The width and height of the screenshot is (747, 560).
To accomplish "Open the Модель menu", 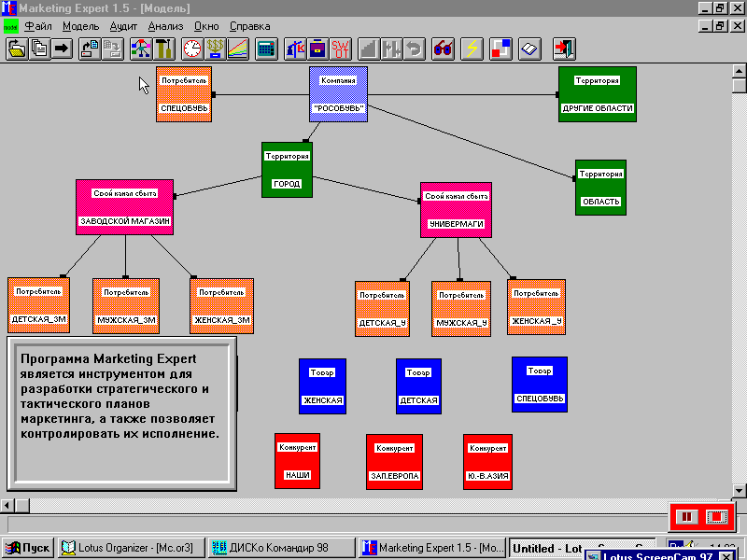I will tap(80, 26).
